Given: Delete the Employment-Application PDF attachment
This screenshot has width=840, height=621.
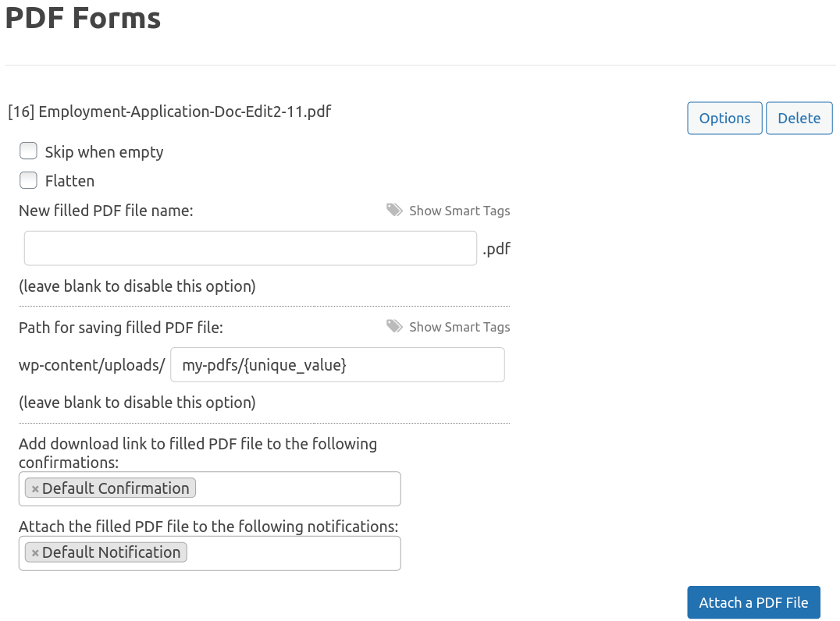Looking at the screenshot, I should click(799, 119).
